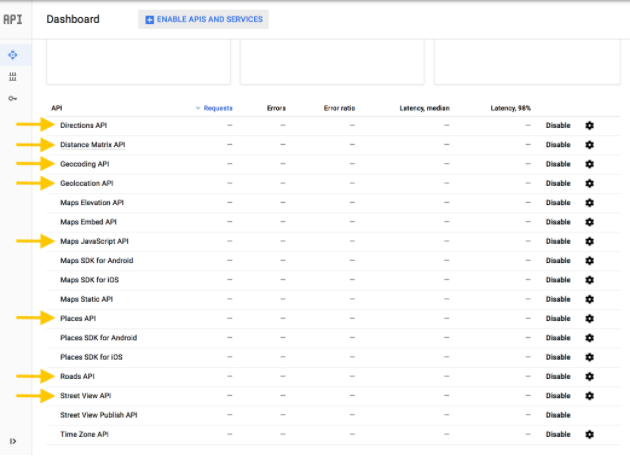Open settings gear for Maps Embed API

tap(589, 222)
